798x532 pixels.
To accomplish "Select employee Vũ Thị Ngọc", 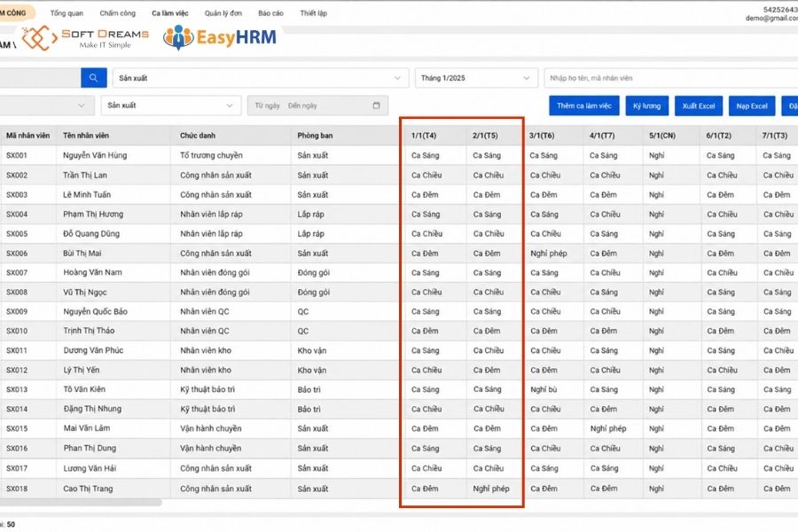I will pos(85,293).
